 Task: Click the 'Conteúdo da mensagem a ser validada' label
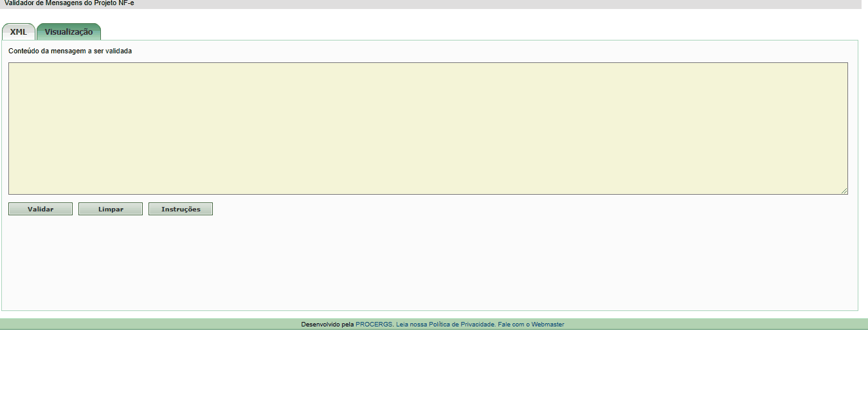70,51
